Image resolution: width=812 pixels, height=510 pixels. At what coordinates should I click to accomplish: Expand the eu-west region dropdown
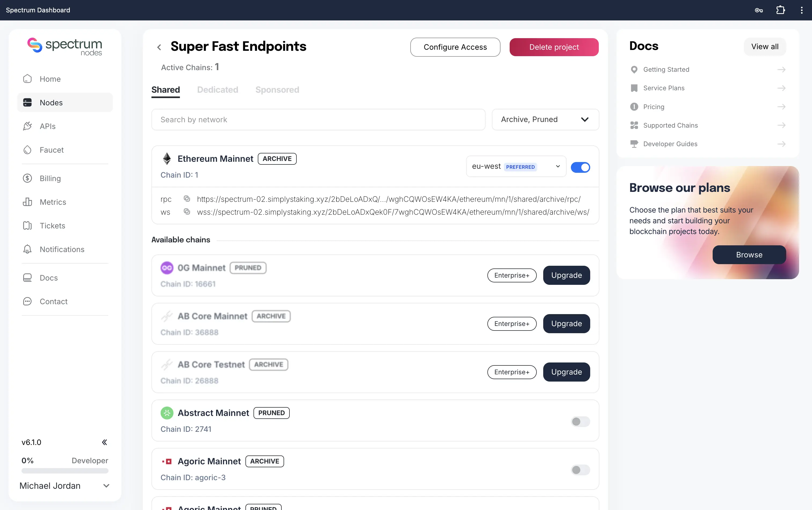516,166
